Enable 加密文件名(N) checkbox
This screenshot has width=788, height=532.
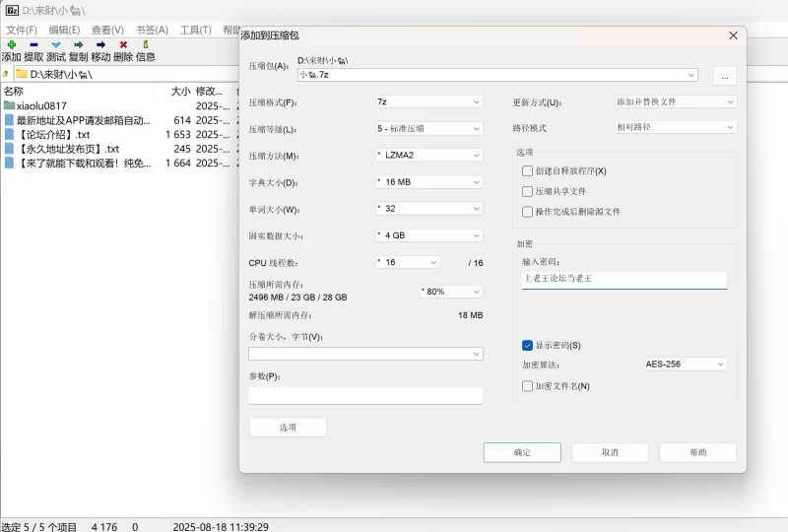(x=527, y=386)
